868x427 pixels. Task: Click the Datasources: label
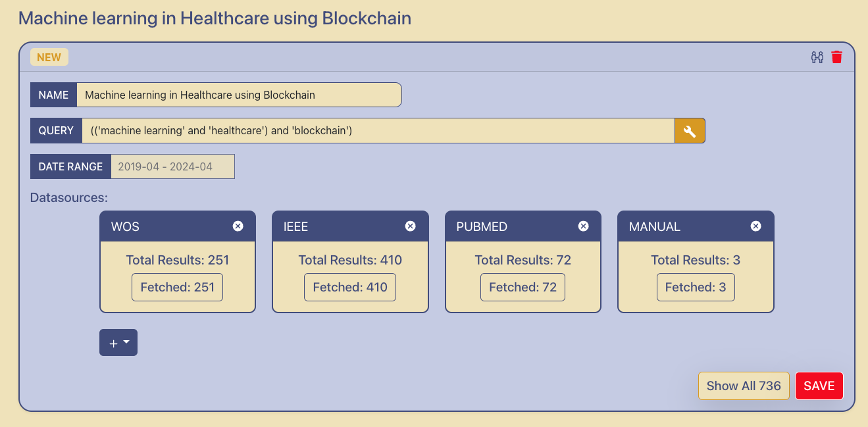click(69, 197)
